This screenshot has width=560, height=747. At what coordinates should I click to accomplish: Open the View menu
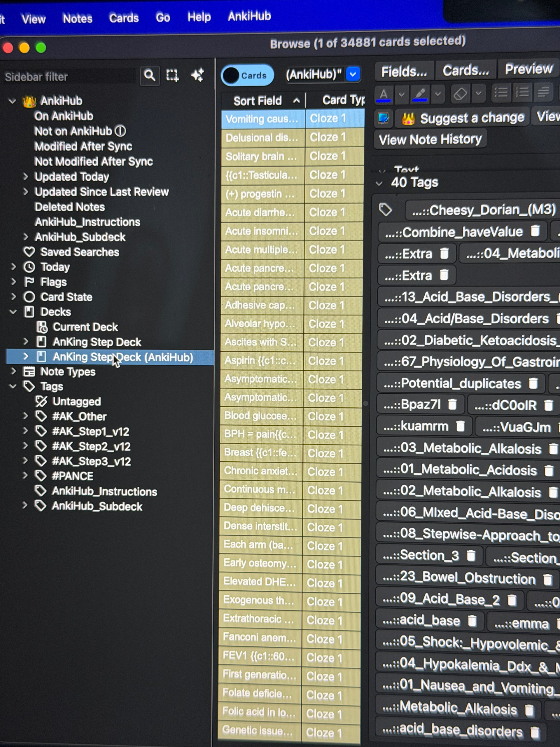pos(34,19)
